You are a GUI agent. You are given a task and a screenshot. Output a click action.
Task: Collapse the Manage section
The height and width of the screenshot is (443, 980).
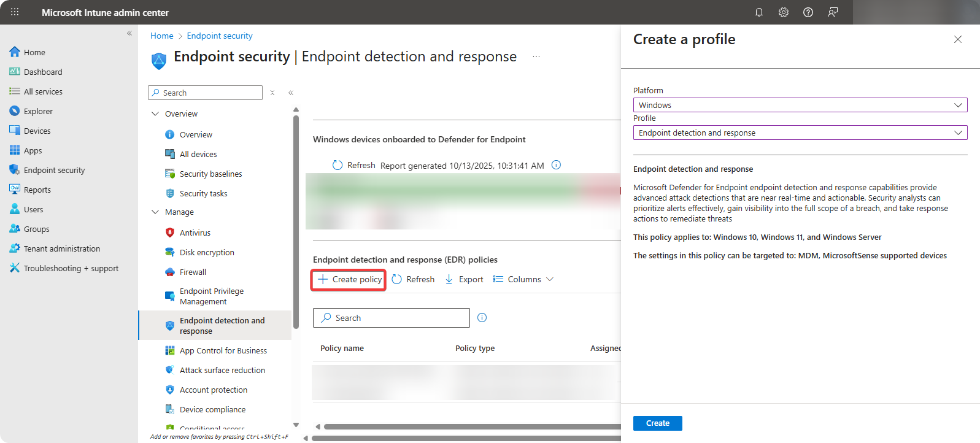(155, 212)
